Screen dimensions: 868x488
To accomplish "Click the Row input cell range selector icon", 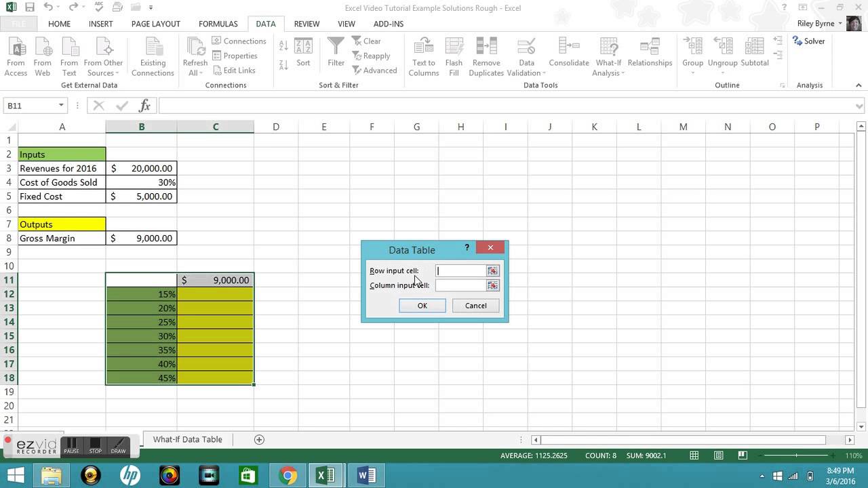I will (492, 271).
